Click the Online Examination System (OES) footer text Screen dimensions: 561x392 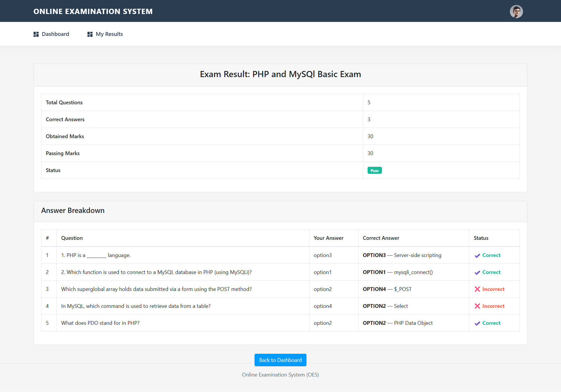pyautogui.click(x=280, y=375)
